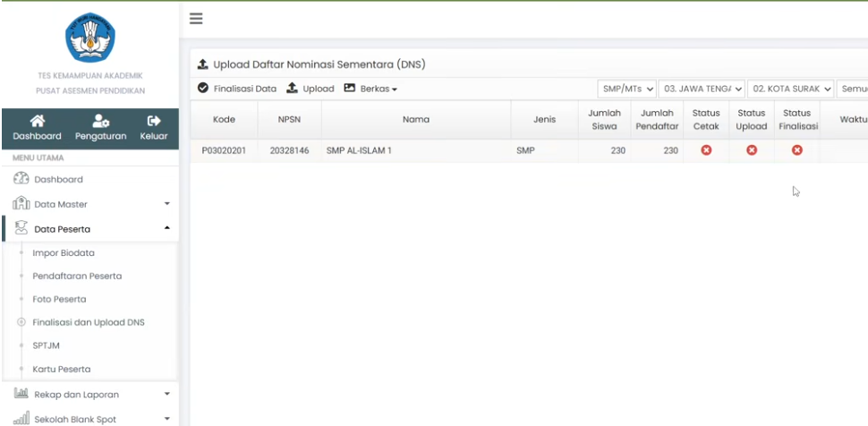The width and height of the screenshot is (868, 426).
Task: Select the P03020201 code cell
Action: 224,150
